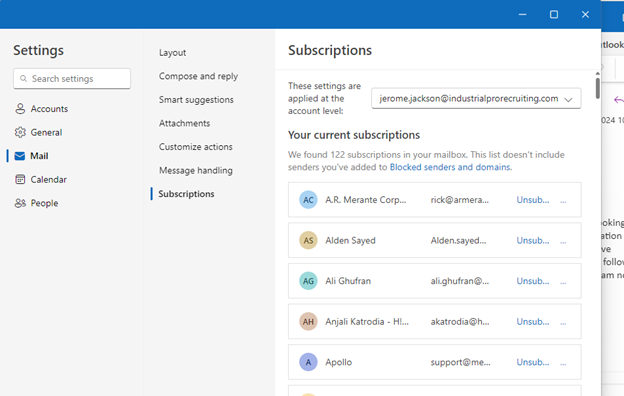Open Blocked senders and domains link
624x396 pixels.
(450, 167)
